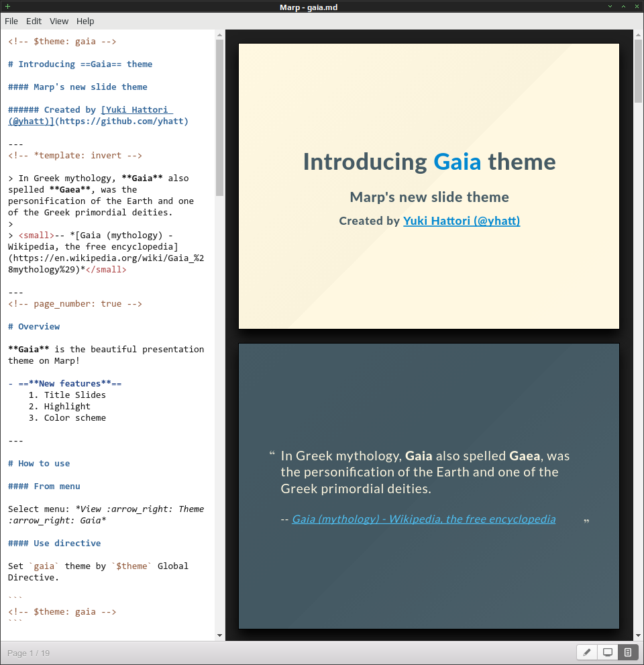644x665 pixels.
Task: Open Yuki Hattori (@yhatt) link on slide
Action: point(462,221)
